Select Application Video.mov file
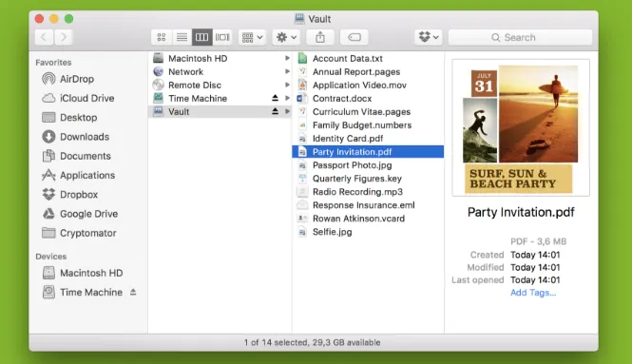Image resolution: width=632 pixels, height=364 pixels. click(x=368, y=85)
